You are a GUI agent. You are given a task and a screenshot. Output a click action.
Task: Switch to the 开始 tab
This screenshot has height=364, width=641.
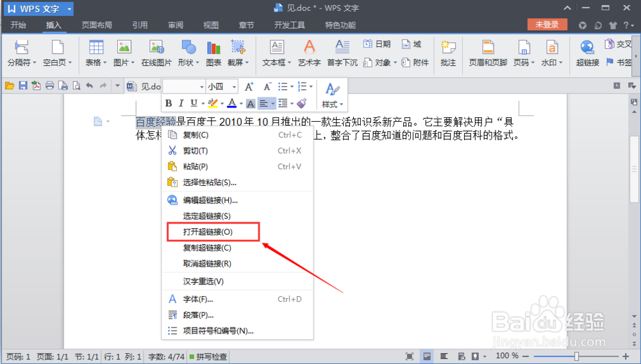[19, 26]
